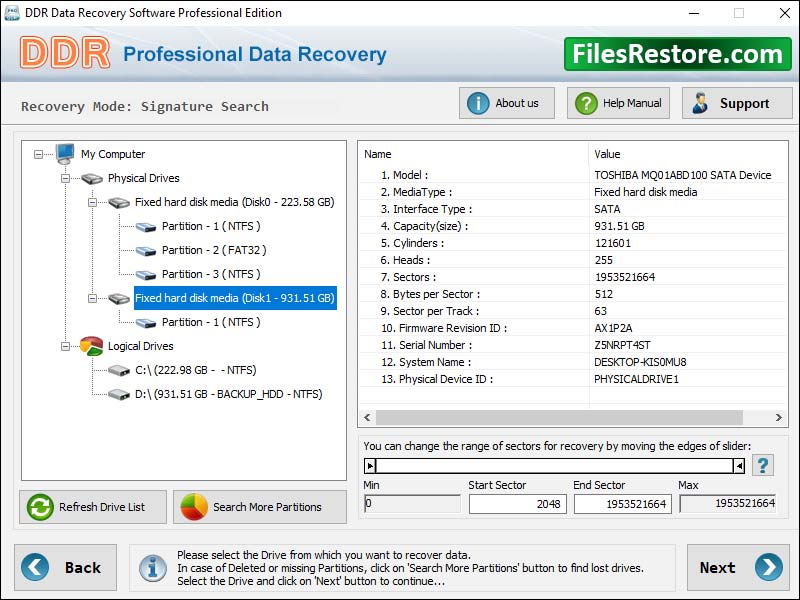Collapse the My Computer tree node
The width and height of the screenshot is (800, 600).
point(39,154)
